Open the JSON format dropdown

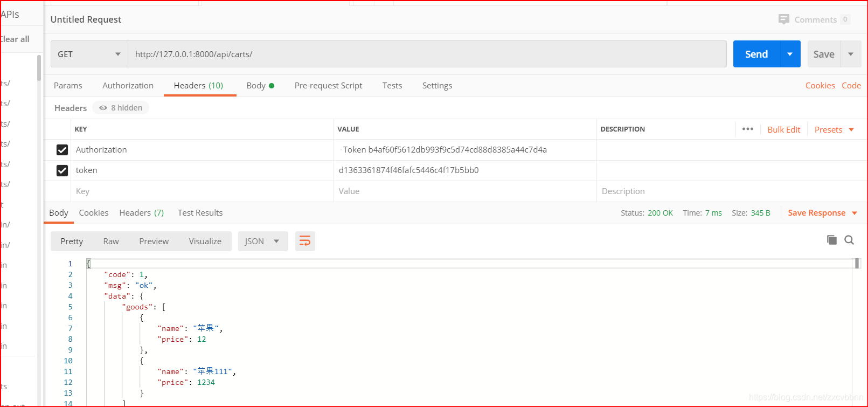point(262,241)
